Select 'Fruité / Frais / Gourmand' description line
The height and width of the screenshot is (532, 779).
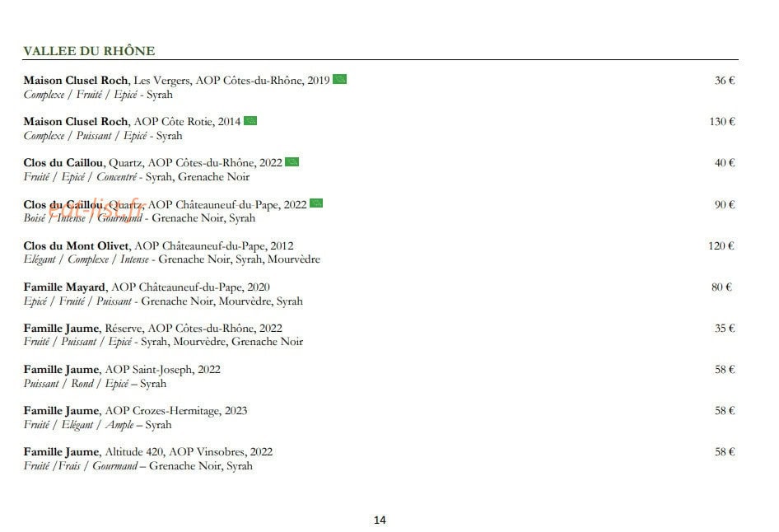pos(138,466)
